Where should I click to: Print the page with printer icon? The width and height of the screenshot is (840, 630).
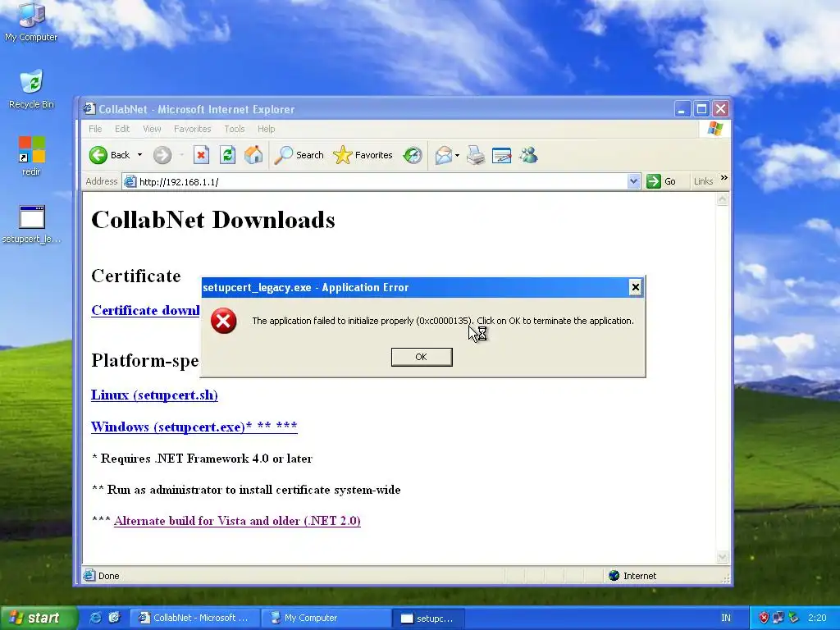coord(476,156)
